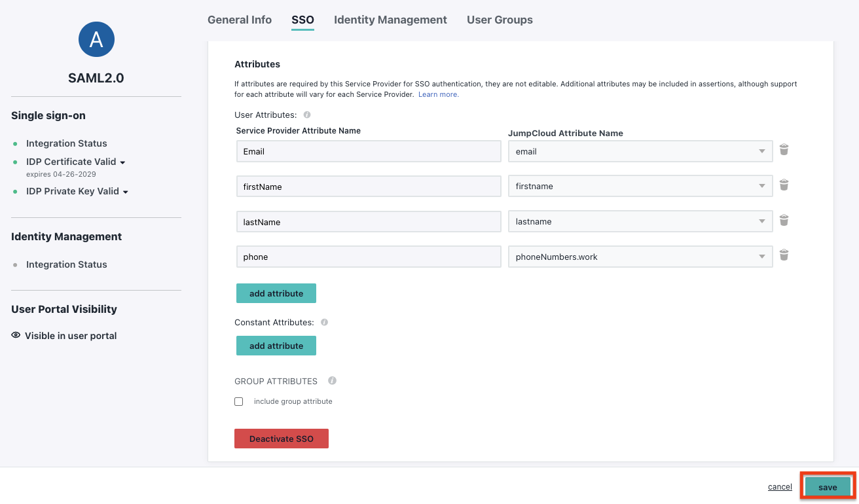Enable include group attribute checkbox
859x504 pixels.
click(x=239, y=401)
